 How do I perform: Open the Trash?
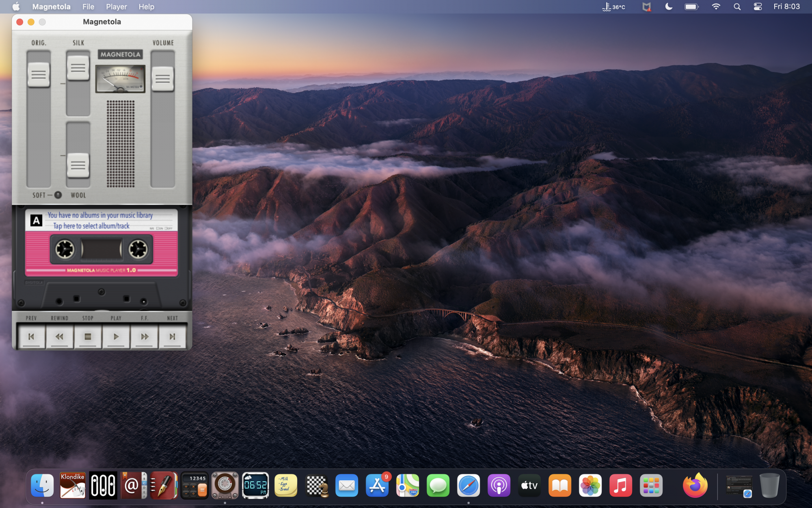[769, 485]
